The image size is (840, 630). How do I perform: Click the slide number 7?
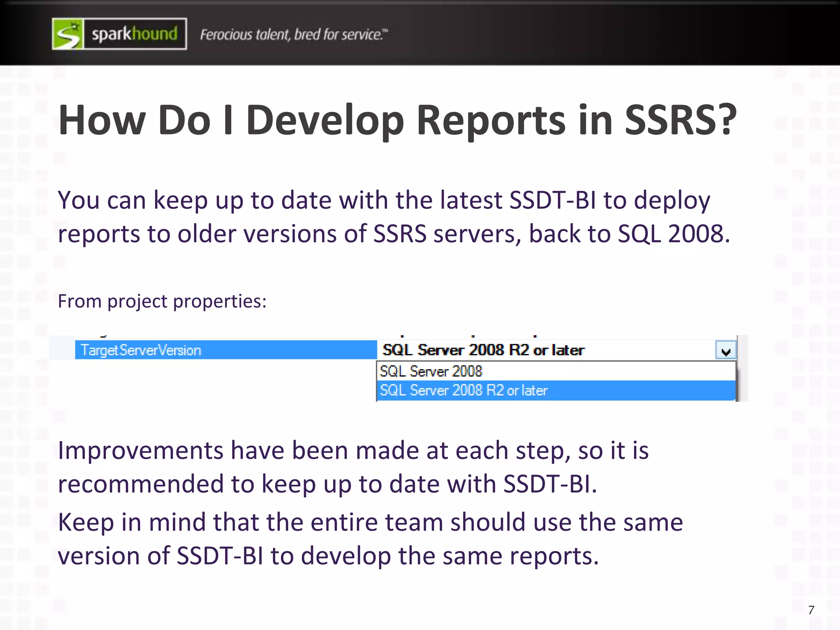tap(811, 610)
